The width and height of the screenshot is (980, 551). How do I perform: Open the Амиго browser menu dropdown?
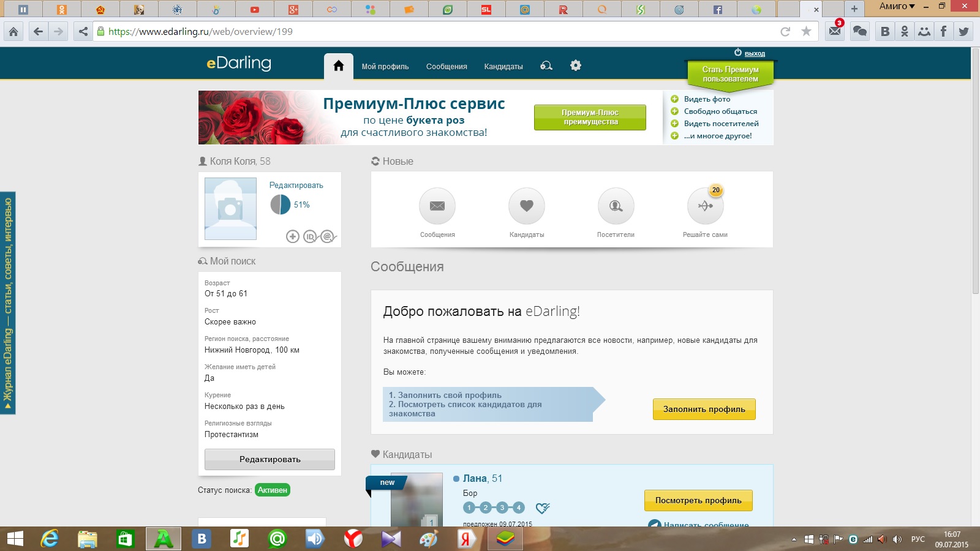tap(897, 6)
